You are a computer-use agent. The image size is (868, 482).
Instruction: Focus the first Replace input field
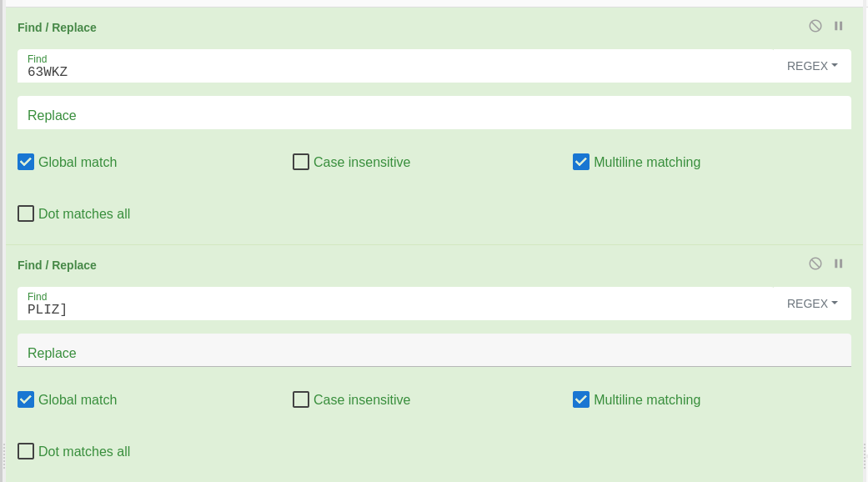tap(434, 113)
